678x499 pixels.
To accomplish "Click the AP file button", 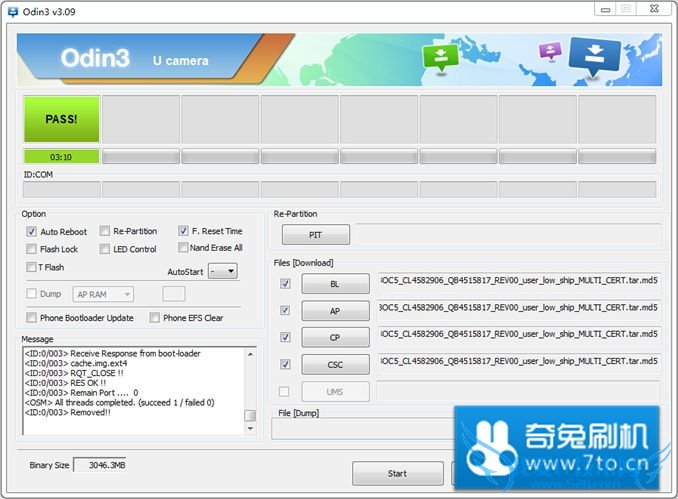I will (336, 311).
